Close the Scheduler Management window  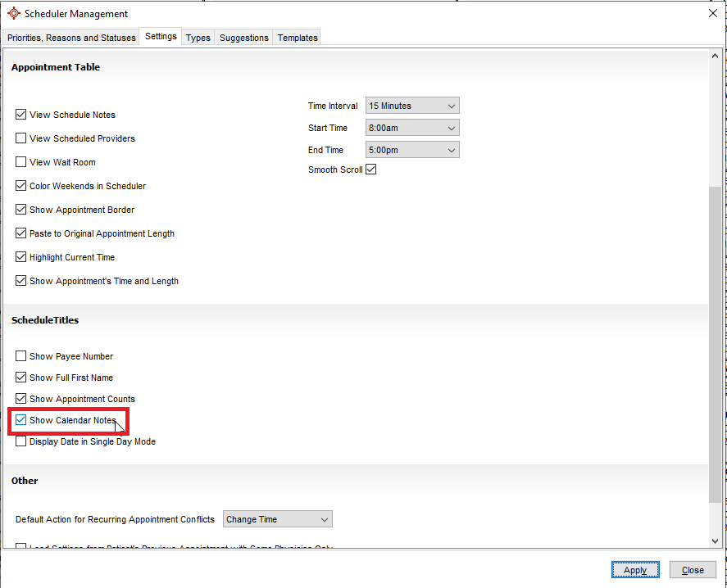pos(711,13)
